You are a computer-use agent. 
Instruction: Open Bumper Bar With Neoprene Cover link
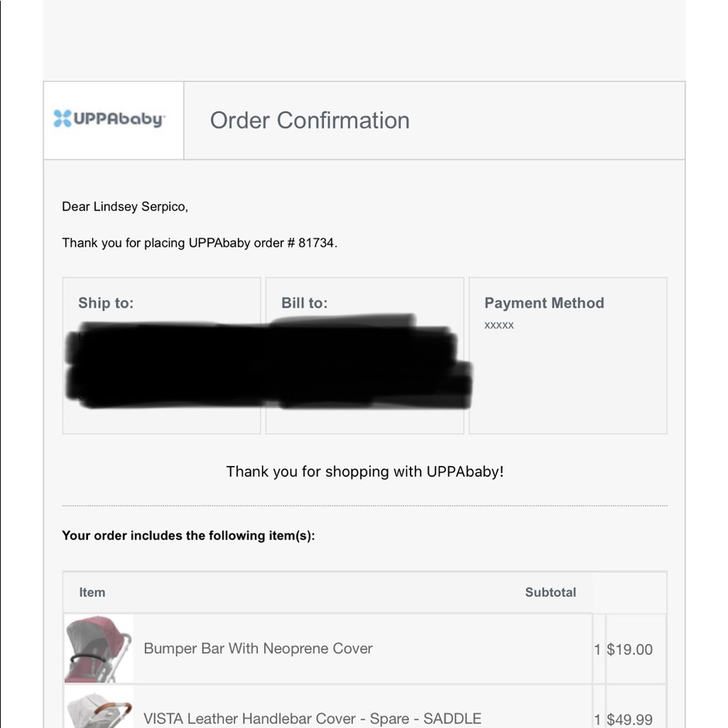tap(258, 649)
